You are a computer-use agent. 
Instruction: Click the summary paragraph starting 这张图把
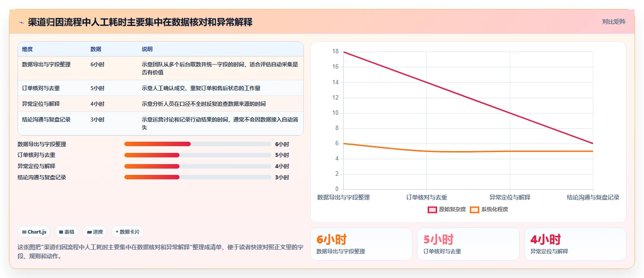(x=161, y=252)
